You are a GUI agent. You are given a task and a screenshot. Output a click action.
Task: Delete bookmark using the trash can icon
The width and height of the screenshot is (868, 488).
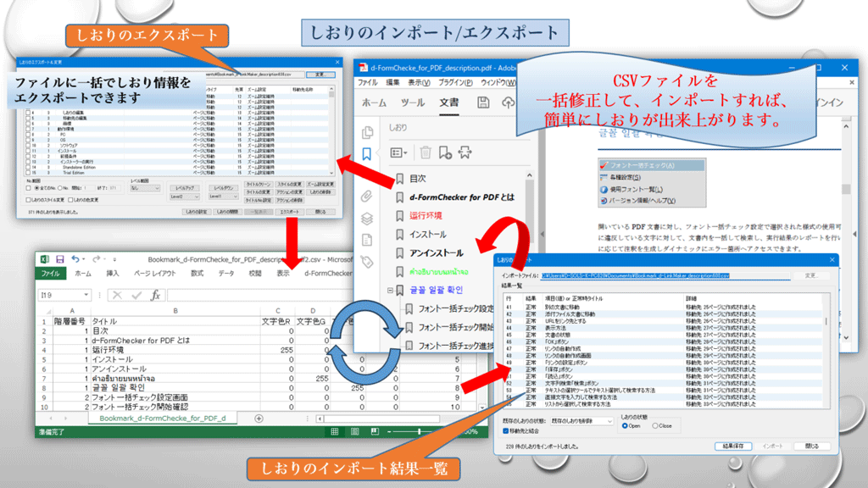(425, 152)
